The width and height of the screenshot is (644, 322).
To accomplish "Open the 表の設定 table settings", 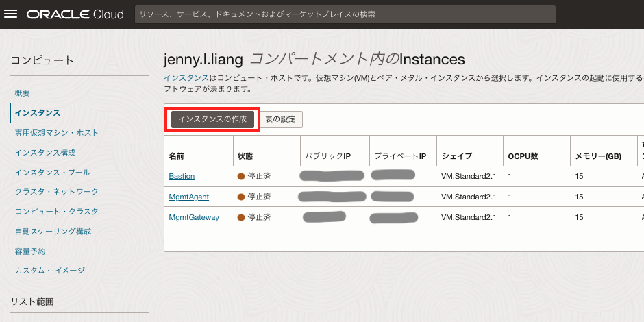I will [x=280, y=119].
